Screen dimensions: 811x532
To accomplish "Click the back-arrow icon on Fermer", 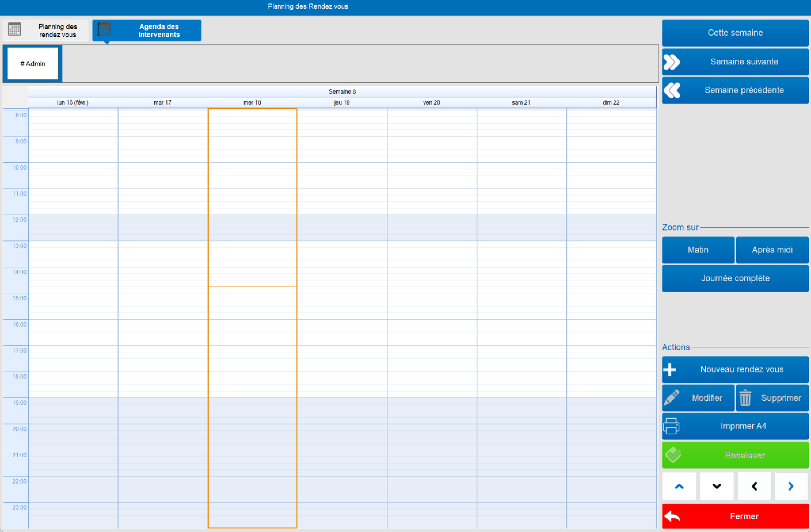I will (x=672, y=516).
